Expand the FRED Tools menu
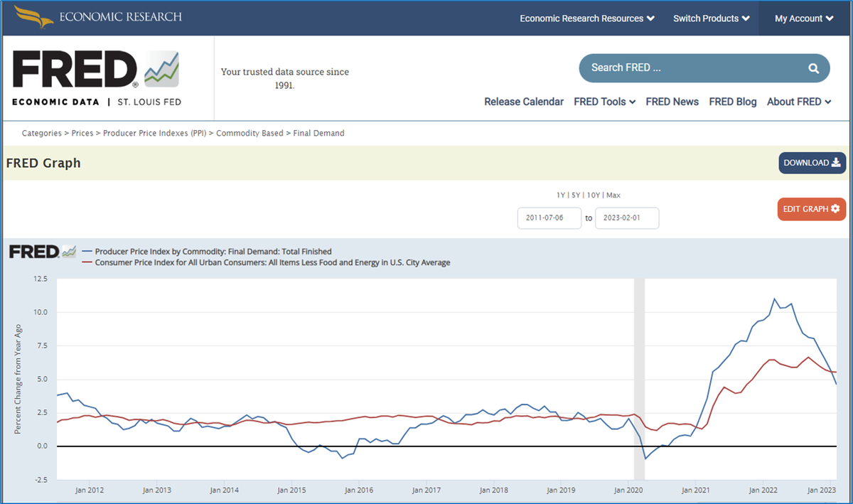 604,102
